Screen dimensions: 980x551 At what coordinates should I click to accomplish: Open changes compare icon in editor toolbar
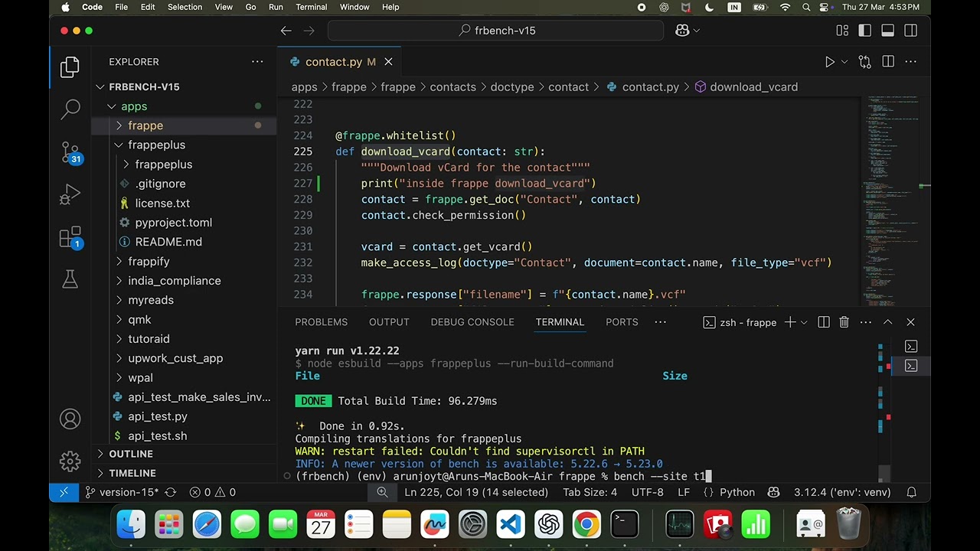click(x=865, y=62)
